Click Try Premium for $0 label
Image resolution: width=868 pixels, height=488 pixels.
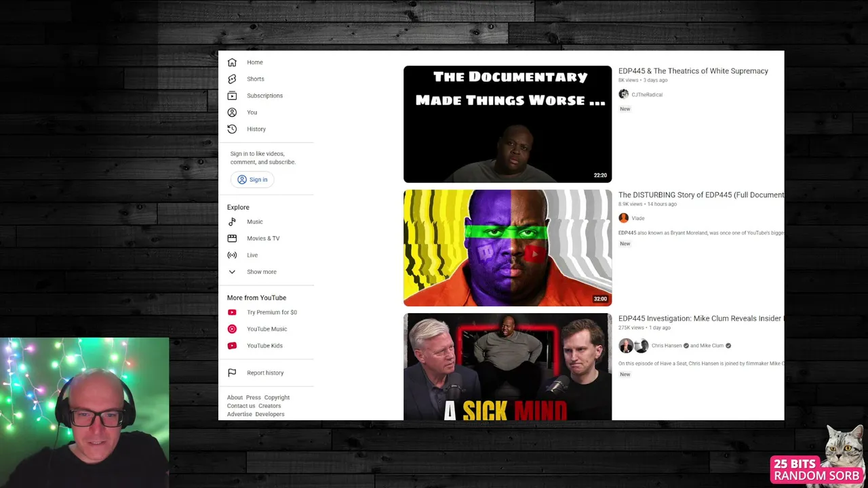272,312
